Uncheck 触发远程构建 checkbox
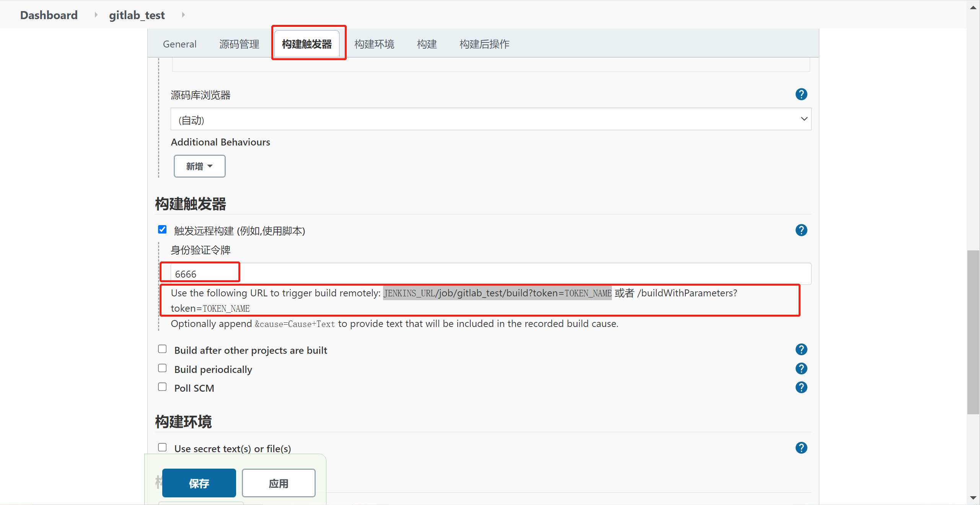Screen dimensions: 980x505 [x=162, y=229]
